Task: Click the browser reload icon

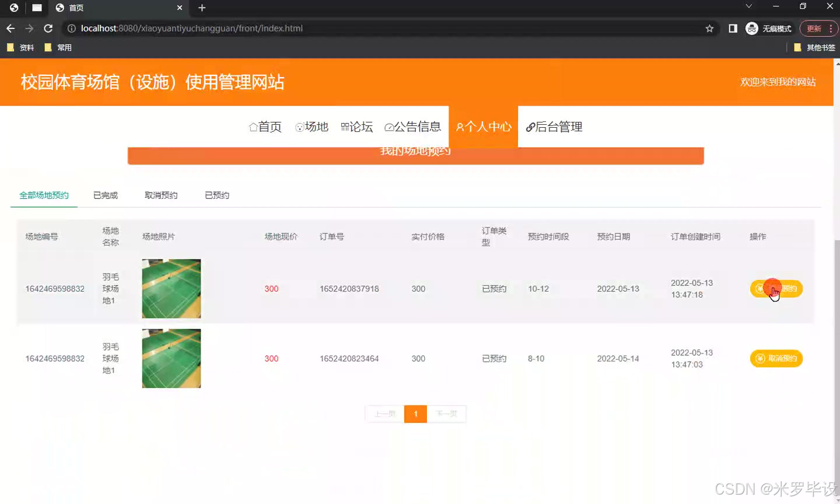Action: pos(48,28)
